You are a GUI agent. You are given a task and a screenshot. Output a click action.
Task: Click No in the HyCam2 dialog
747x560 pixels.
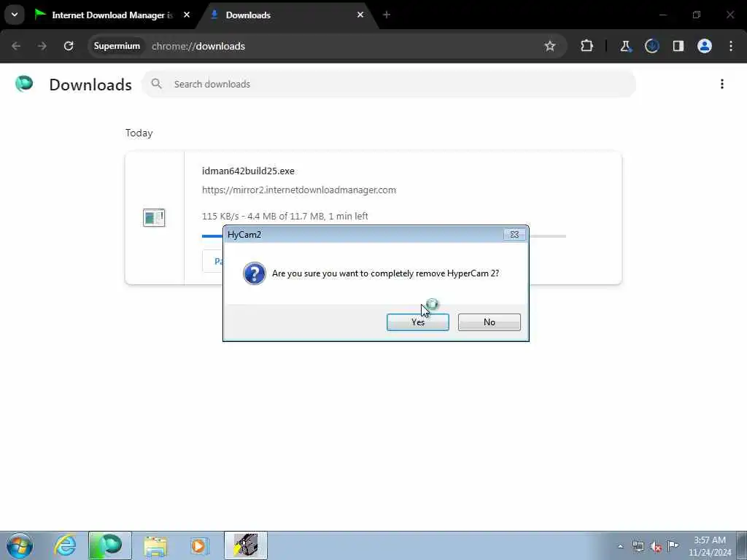click(x=489, y=322)
